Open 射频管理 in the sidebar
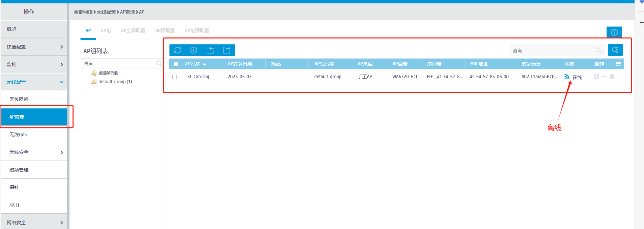Viewport: 644px width, 229px height. click(x=34, y=170)
